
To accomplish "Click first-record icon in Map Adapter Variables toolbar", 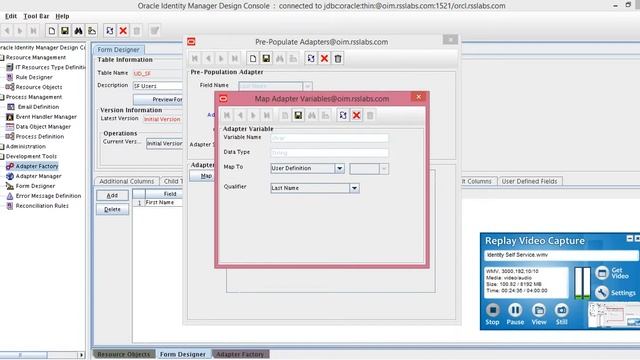I will click(227, 116).
